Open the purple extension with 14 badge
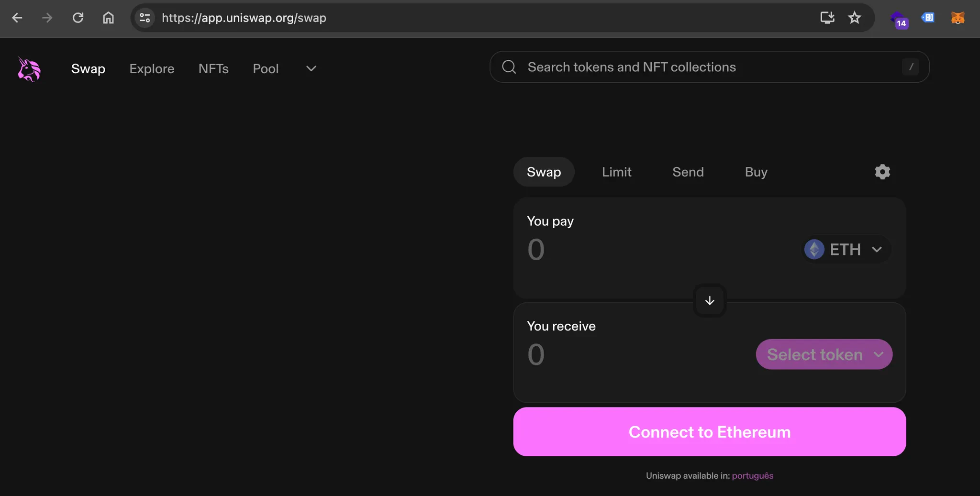The image size is (980, 496). (899, 19)
